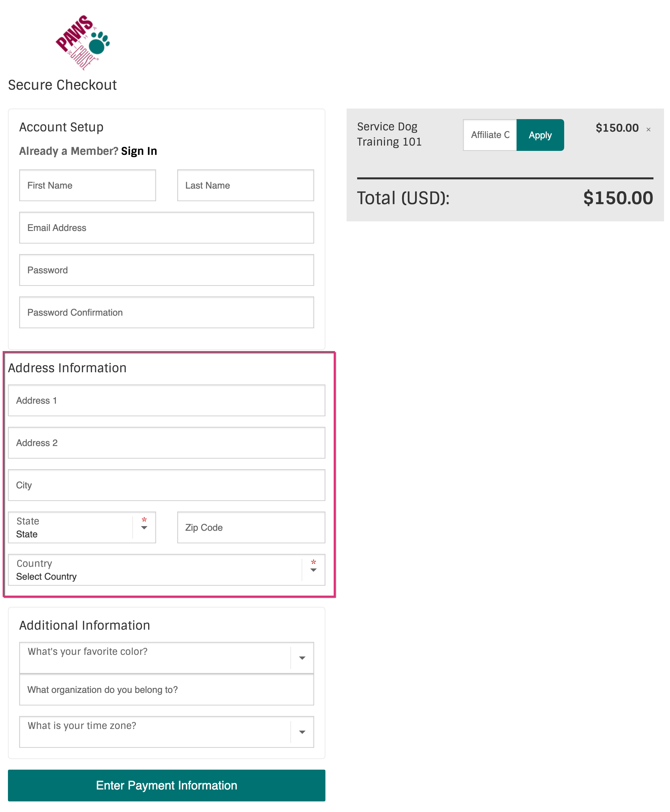
Task: Click the Address Information heading
Action: coord(67,368)
